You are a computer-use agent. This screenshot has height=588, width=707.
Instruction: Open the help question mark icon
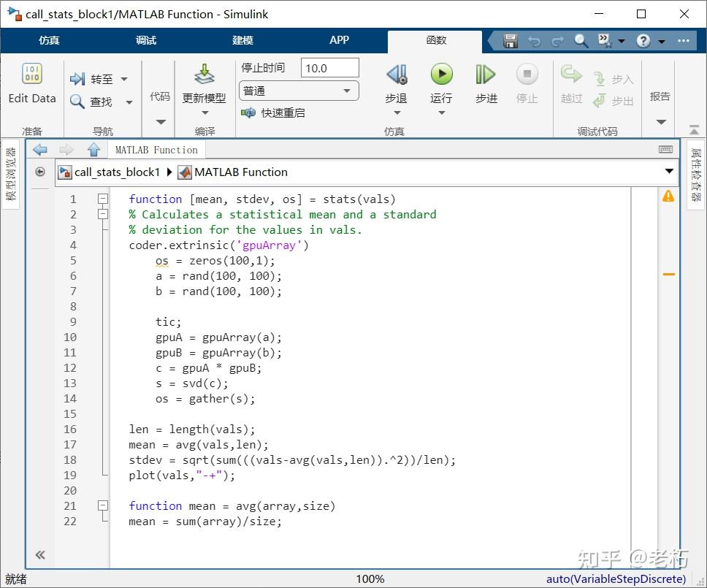643,41
